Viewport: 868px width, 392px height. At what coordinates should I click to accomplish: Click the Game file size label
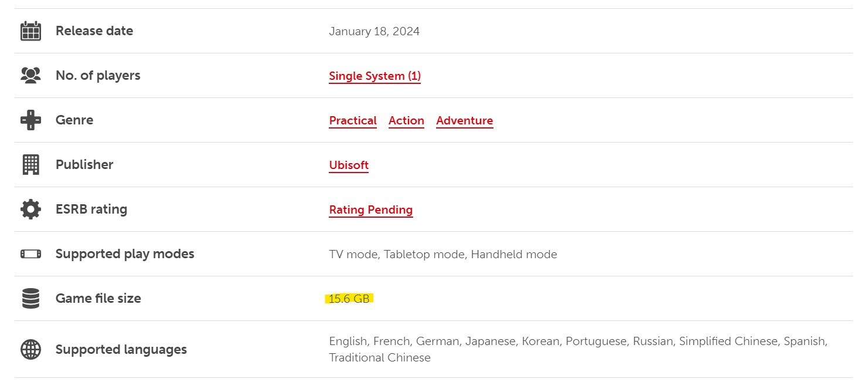(x=98, y=299)
